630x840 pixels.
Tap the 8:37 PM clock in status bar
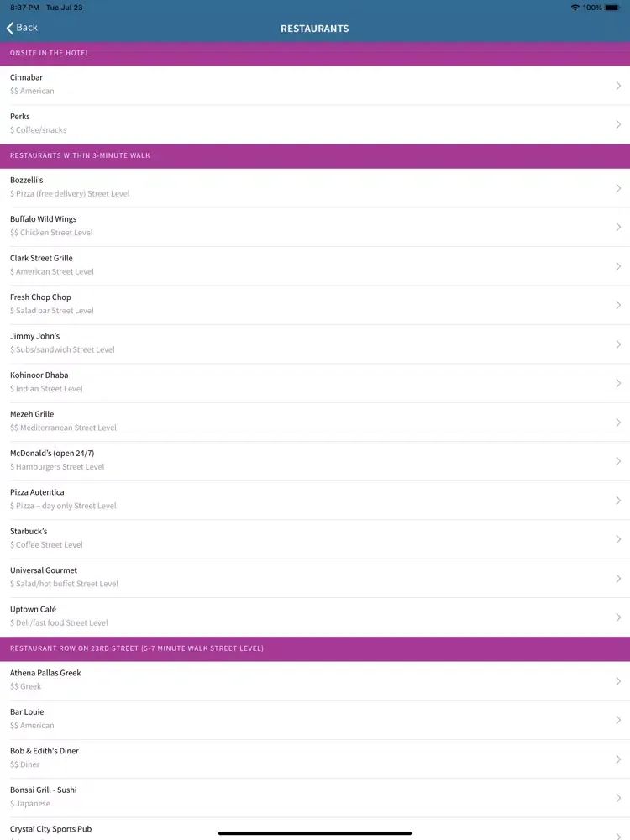pyautogui.click(x=24, y=8)
